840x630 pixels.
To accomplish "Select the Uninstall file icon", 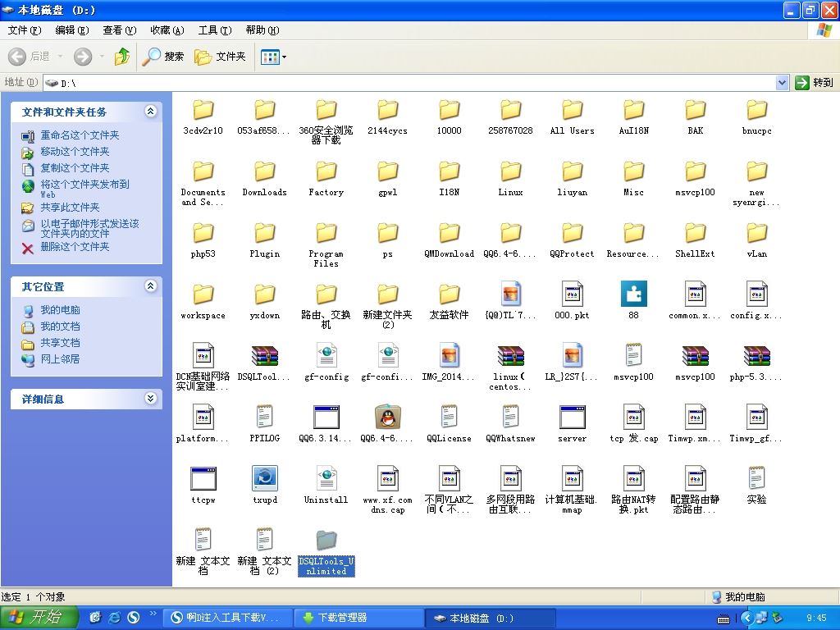I will (x=326, y=478).
